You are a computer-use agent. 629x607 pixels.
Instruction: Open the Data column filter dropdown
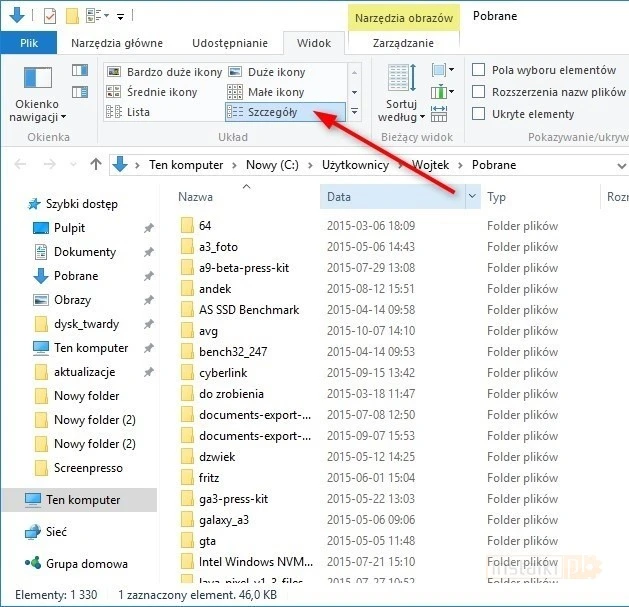coord(472,198)
